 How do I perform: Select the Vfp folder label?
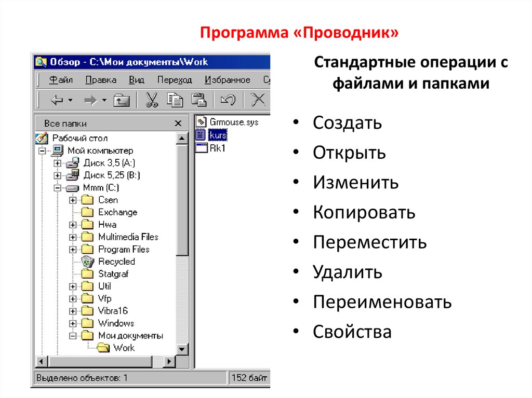tap(104, 299)
